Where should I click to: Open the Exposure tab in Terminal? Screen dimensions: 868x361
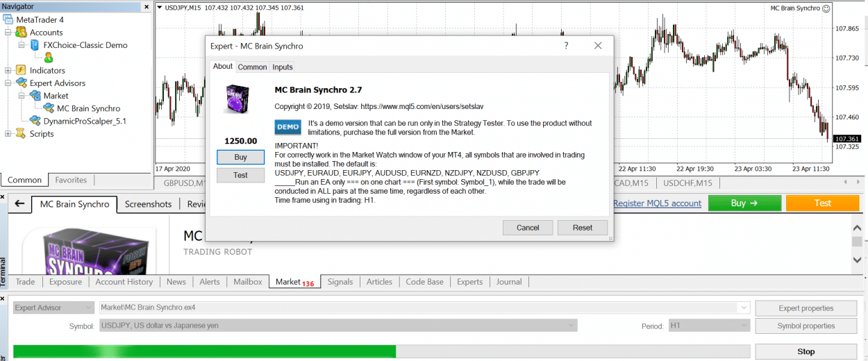66,282
